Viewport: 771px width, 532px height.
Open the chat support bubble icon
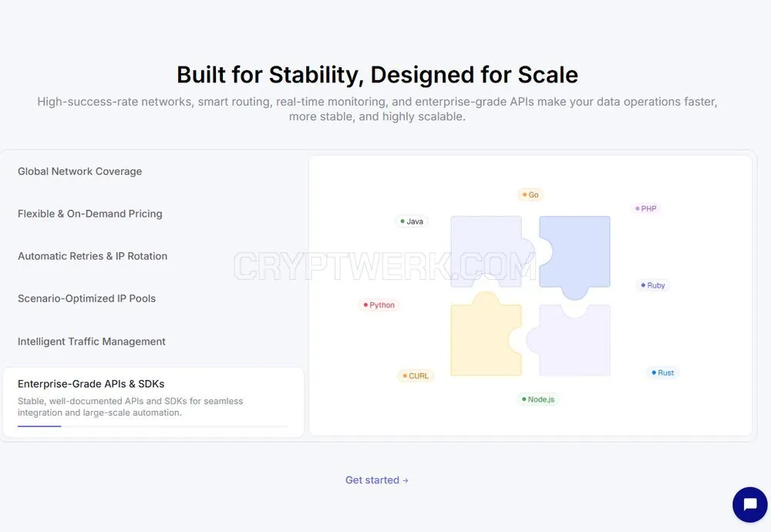coord(750,504)
